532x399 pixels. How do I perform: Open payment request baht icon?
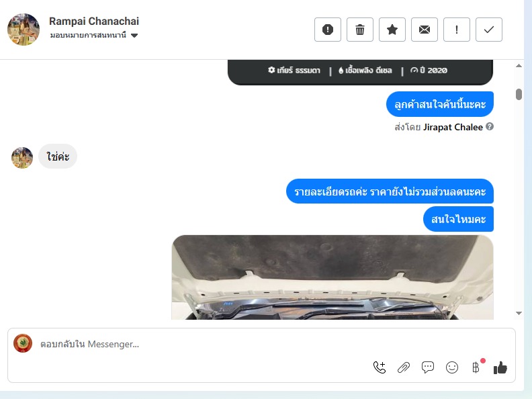coord(476,367)
